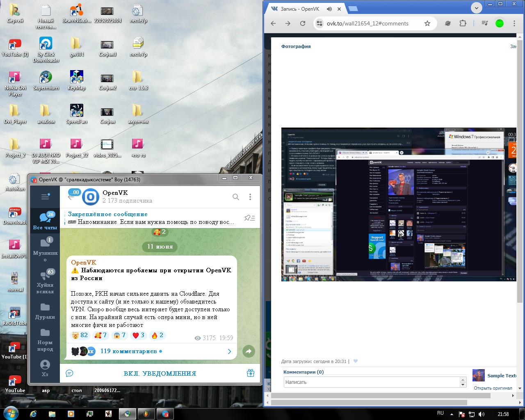The image size is (525, 420).
Task: Expand the Chrome tab search dropdown
Action: (476, 8)
